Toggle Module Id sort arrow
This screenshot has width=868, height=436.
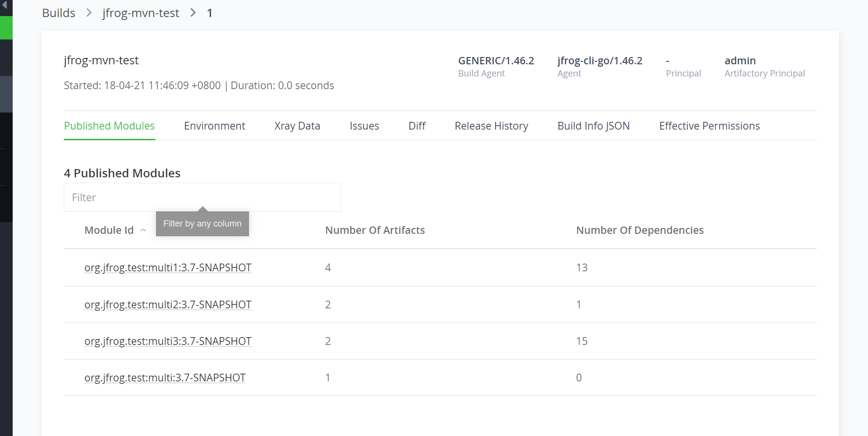pyautogui.click(x=143, y=230)
